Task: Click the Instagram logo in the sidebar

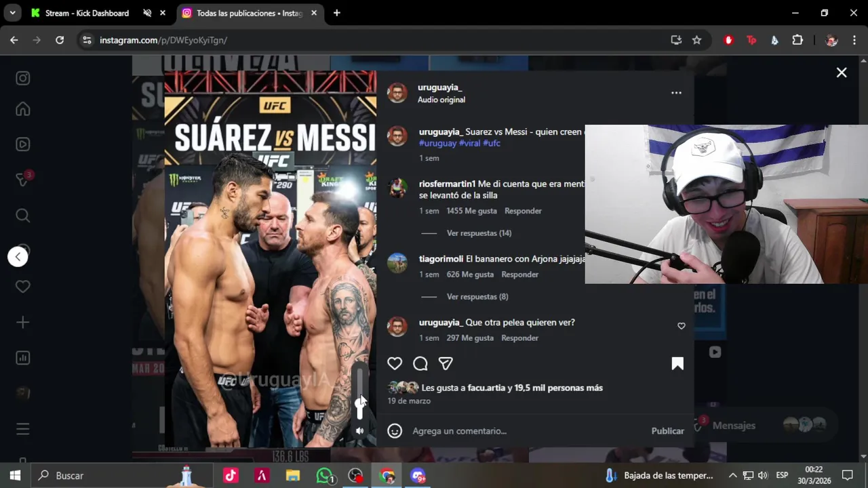Action: [x=23, y=78]
